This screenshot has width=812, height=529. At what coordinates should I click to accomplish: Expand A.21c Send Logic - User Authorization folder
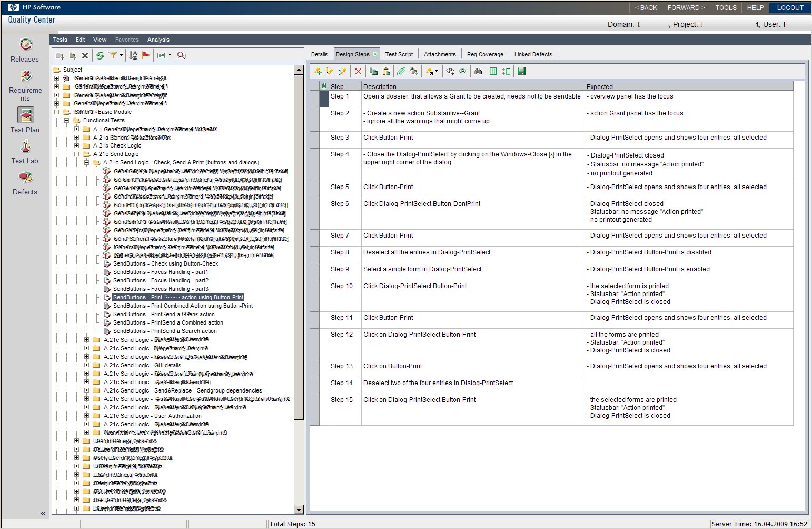click(x=87, y=416)
